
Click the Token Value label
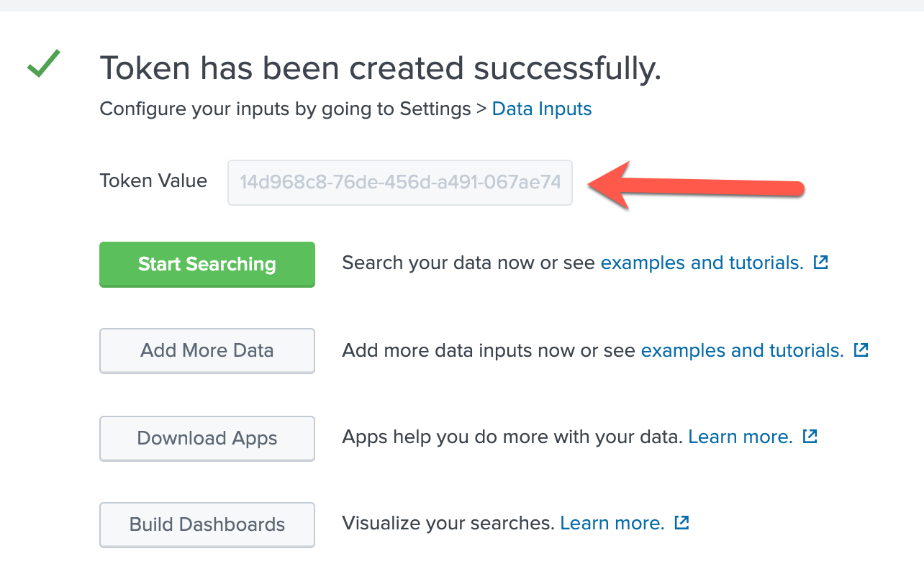(x=153, y=181)
